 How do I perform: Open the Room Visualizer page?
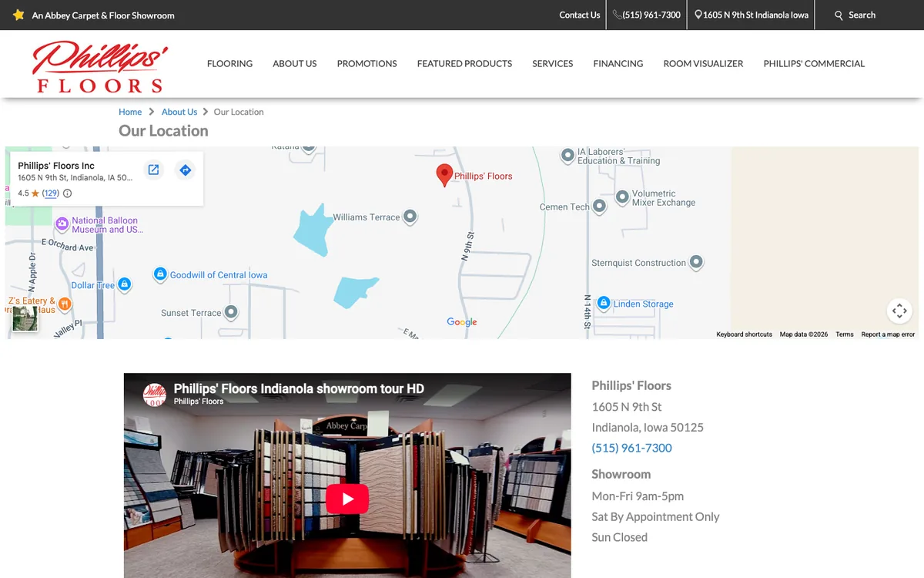703,64
